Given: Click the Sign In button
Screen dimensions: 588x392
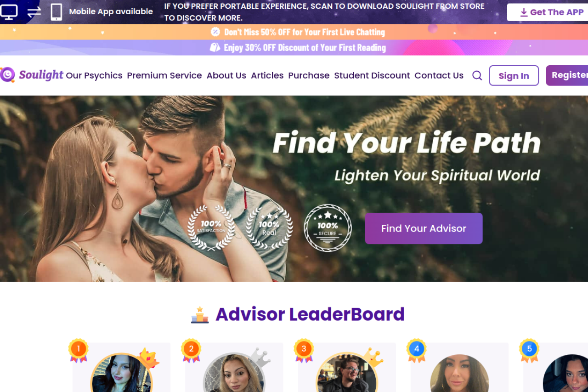Looking at the screenshot, I should coord(514,75).
